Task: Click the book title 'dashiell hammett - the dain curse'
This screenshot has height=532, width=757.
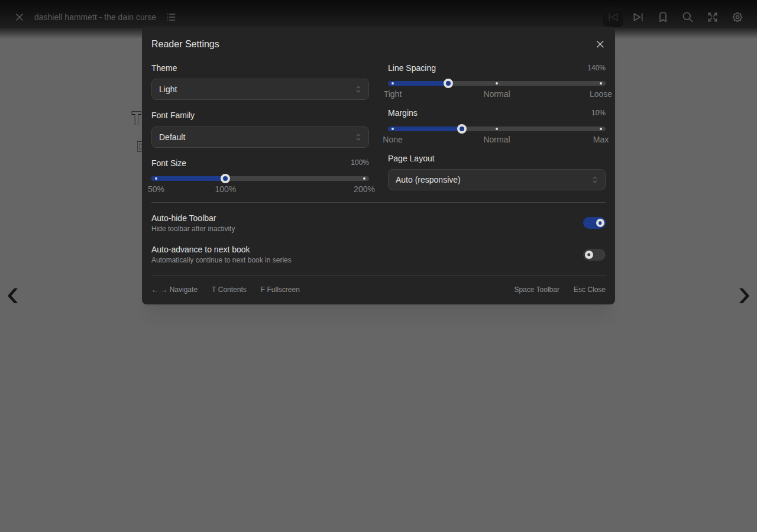Action: click(x=95, y=17)
